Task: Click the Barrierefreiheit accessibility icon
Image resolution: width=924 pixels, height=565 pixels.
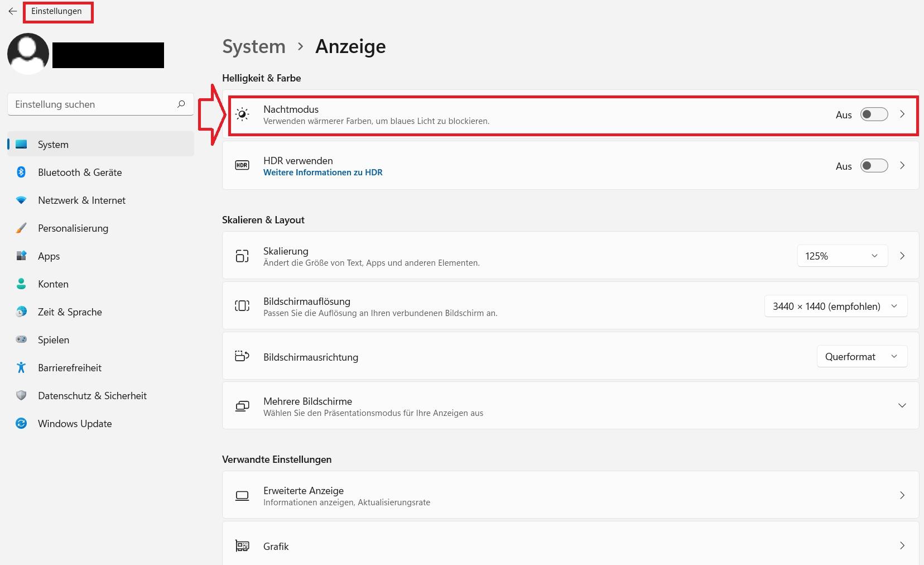Action: [21, 367]
